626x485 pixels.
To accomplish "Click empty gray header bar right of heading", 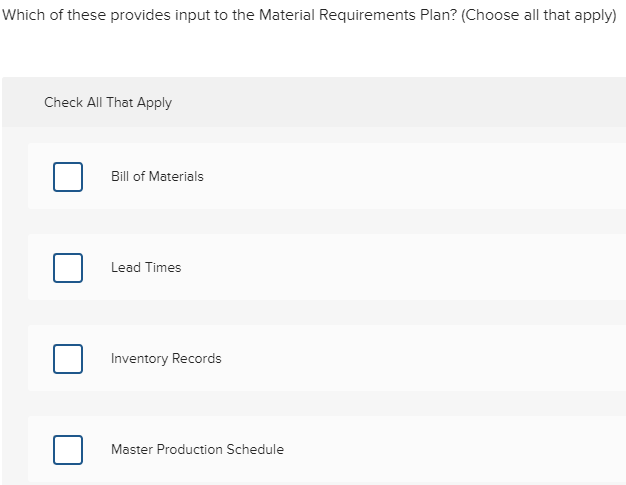I will coord(420,102).
